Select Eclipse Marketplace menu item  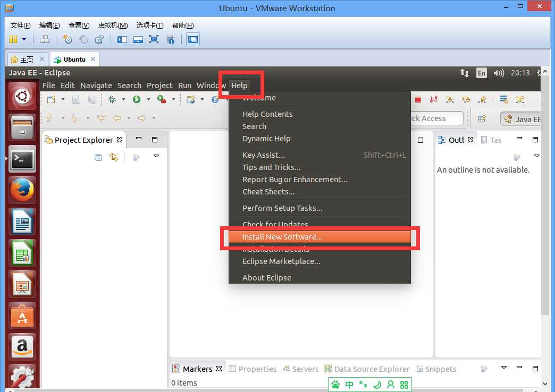[319, 261]
